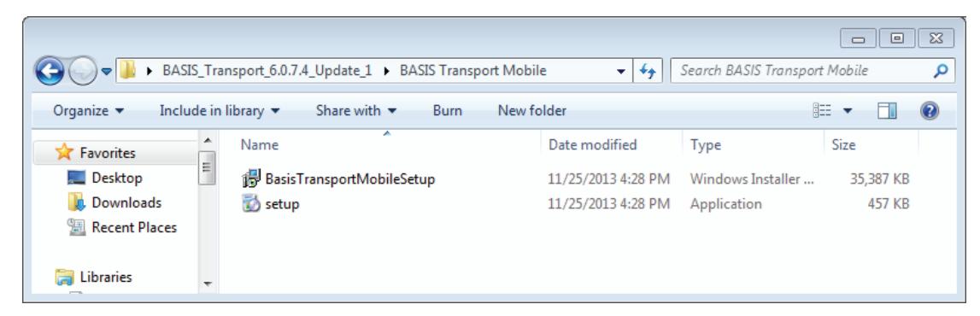The height and width of the screenshot is (316, 980).
Task: Click the Burn toolbar button
Action: tap(448, 111)
